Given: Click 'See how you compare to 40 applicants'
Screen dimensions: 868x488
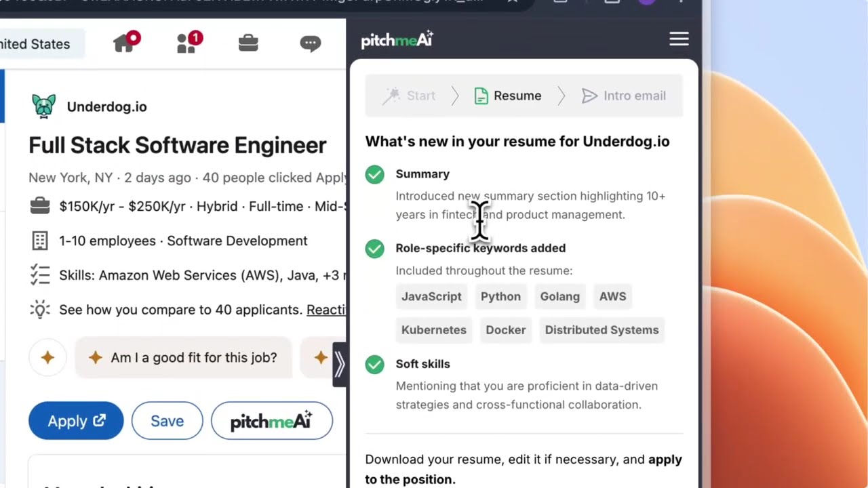Looking at the screenshot, I should (x=180, y=310).
